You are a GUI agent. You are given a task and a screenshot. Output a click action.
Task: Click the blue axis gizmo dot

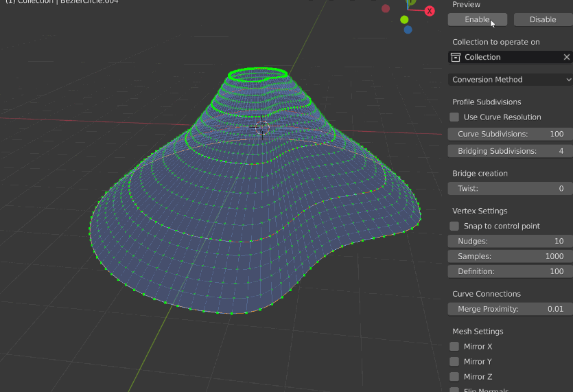408,30
